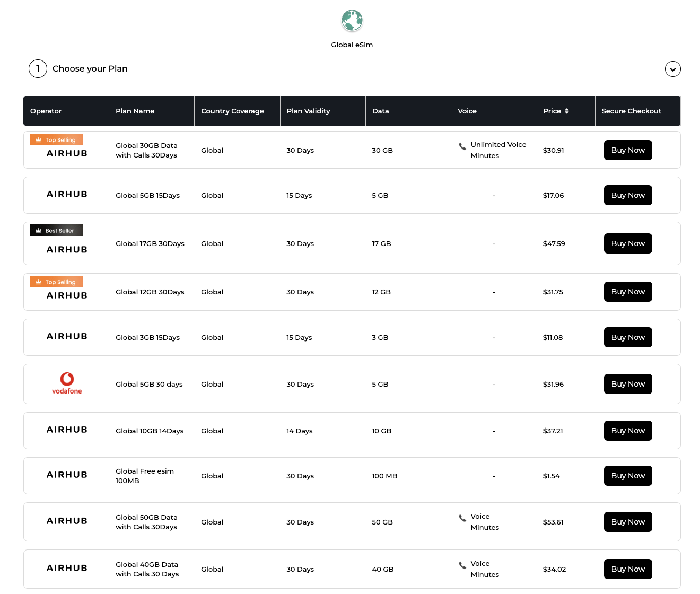Click the Top Selling badge on 30GB plan

pos(57,140)
